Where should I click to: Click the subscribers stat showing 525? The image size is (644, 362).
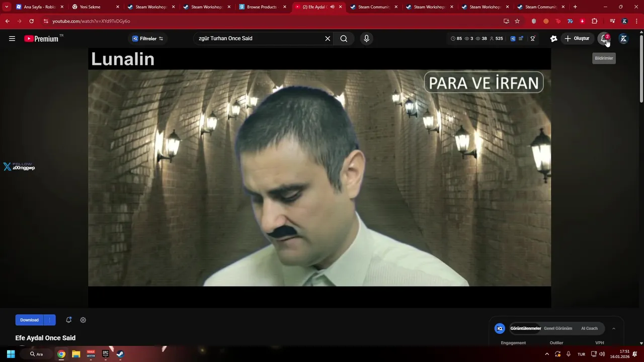[x=496, y=39]
